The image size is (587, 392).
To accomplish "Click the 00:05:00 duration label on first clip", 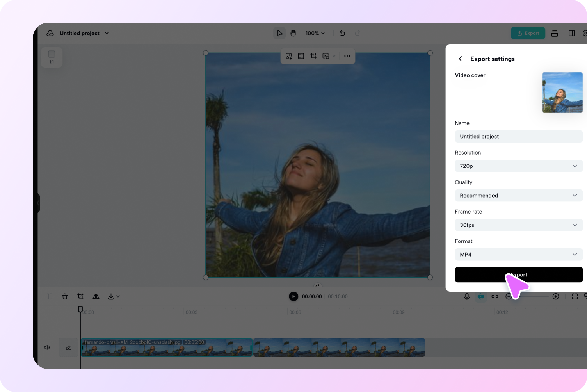I will point(194,342).
